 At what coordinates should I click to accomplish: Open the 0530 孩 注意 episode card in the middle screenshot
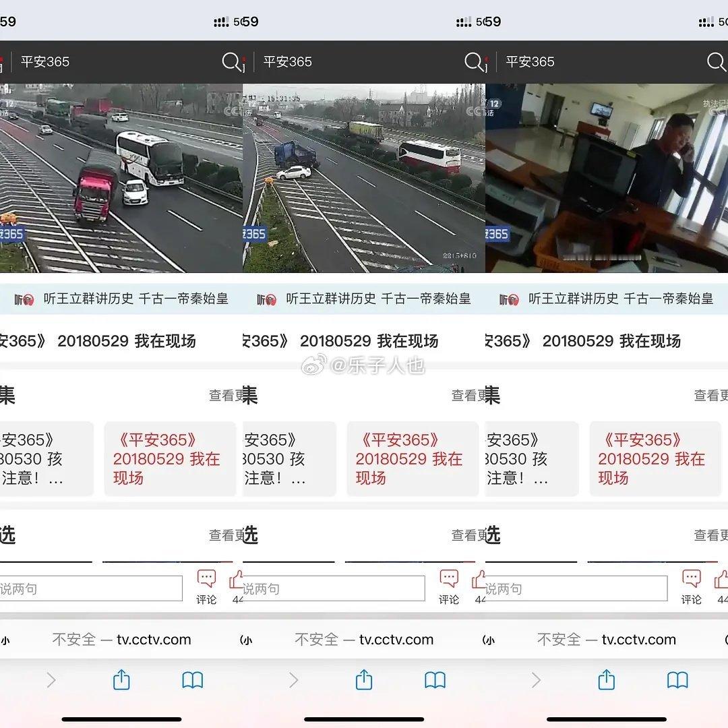tap(289, 459)
